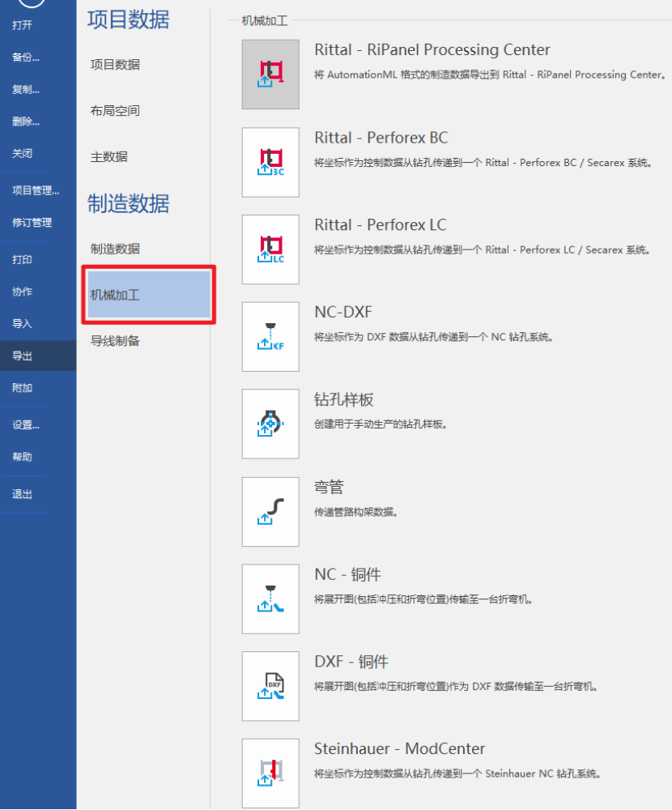This screenshot has width=672, height=810.
Task: Select the 布局空间 export category
Action: pyautogui.click(x=115, y=110)
